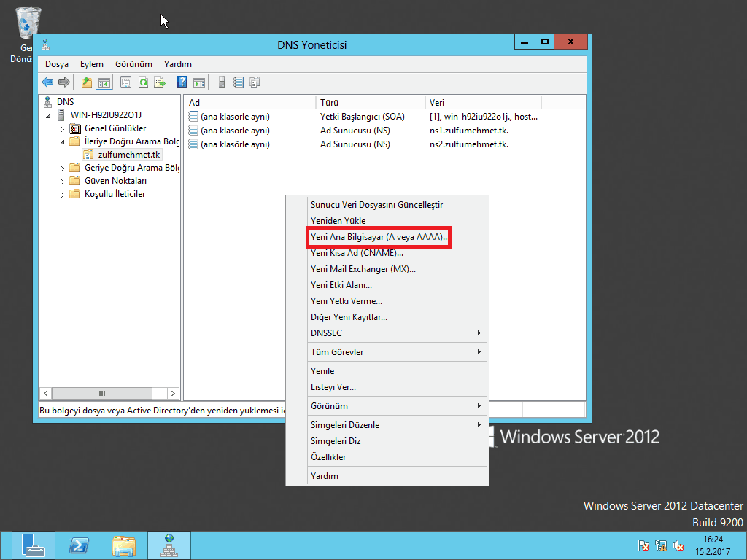Select the ns1.zulfumehmet.tk. record
Screen dimensions: 747x560
click(x=469, y=131)
